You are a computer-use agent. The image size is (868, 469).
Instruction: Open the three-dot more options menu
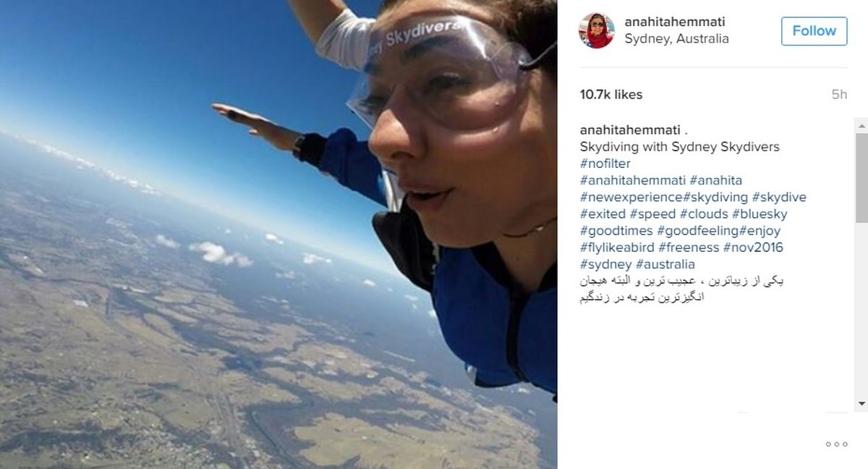[836, 444]
